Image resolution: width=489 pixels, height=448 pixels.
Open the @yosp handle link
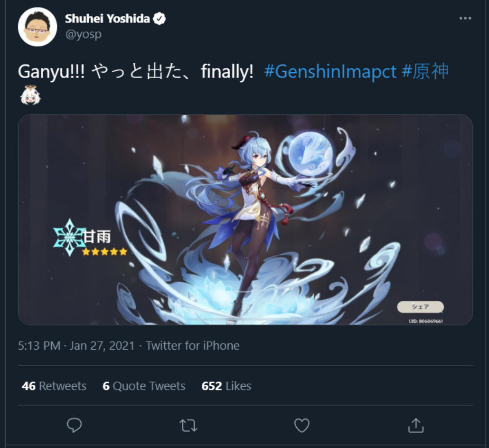[x=83, y=34]
